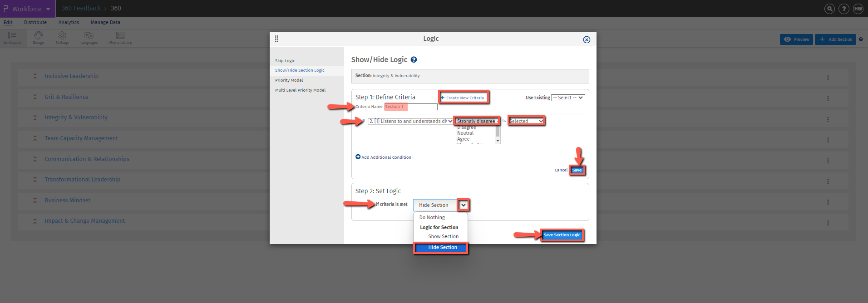Choose Do Nothing from the dropdown list
Screen dimensions: 868x303
[432, 218]
